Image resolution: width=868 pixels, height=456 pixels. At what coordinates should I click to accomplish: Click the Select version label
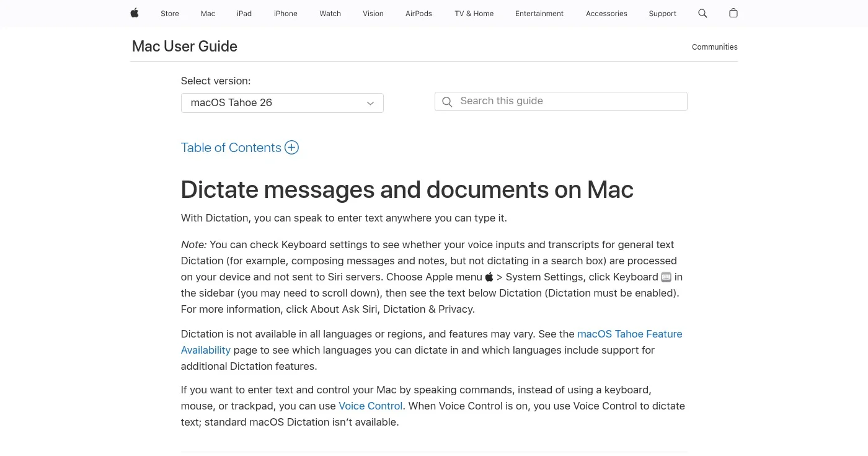tap(216, 81)
